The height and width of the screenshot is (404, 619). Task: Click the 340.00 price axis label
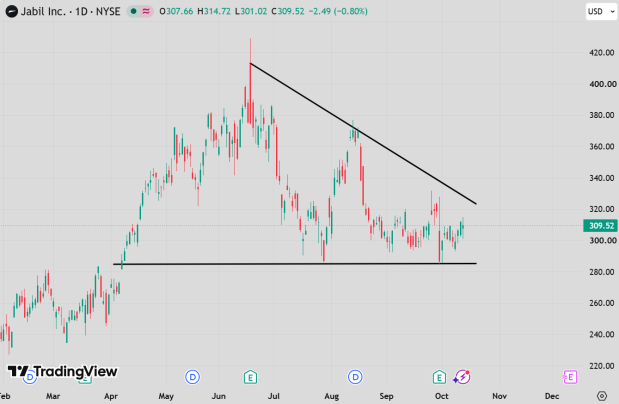click(602, 178)
